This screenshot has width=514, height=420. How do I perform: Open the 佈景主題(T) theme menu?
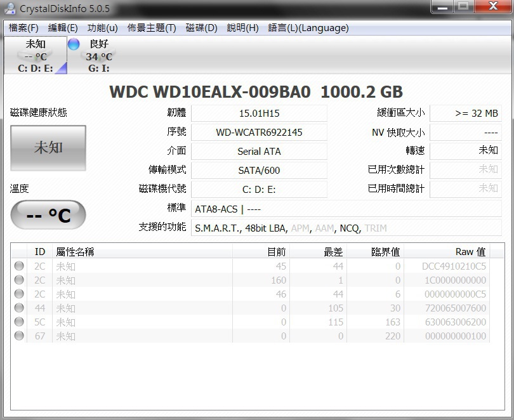tap(152, 28)
